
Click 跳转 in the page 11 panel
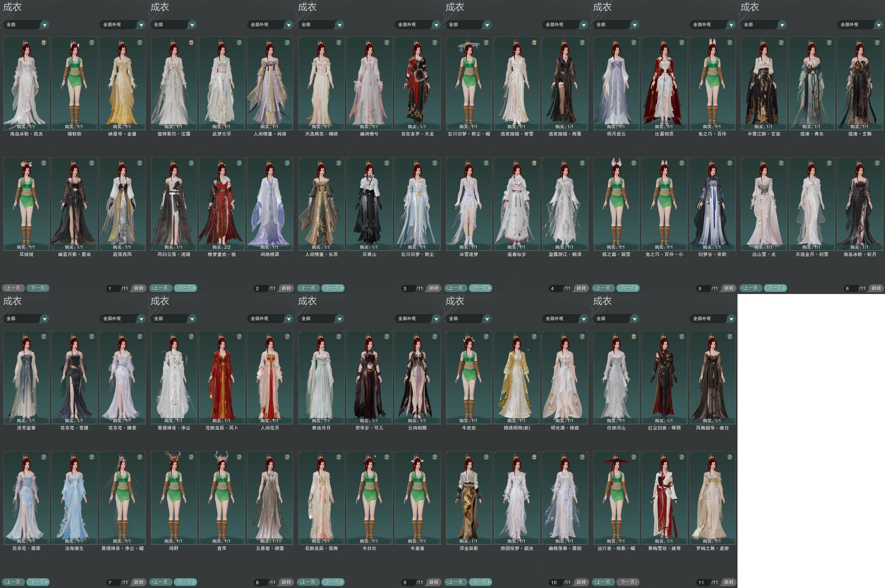(x=729, y=582)
